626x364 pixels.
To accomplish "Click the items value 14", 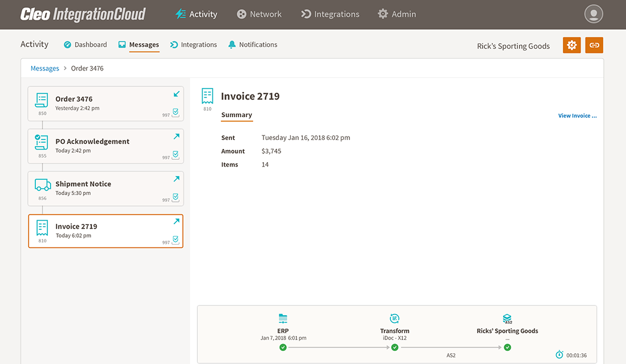I will (x=265, y=165).
